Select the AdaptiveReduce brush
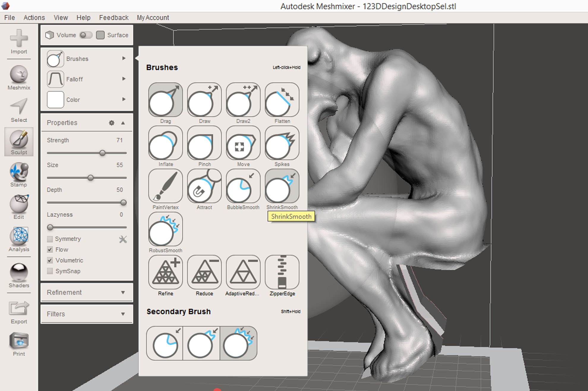This screenshot has height=391, width=588. pos(243,272)
